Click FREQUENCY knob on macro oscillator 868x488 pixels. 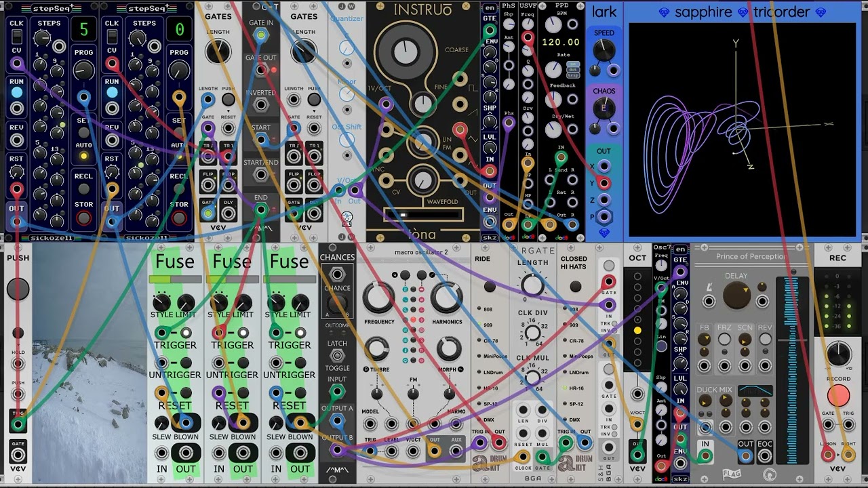coord(378,298)
